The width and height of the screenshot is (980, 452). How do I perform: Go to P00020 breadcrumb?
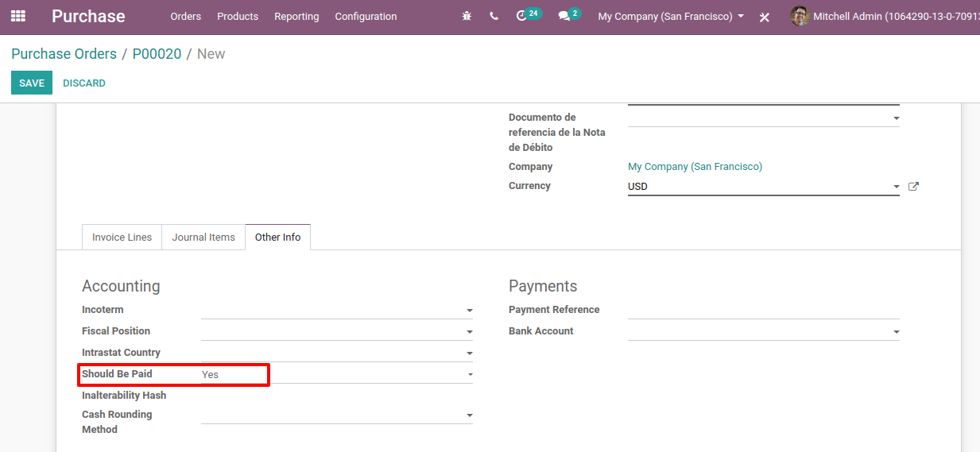[157, 54]
